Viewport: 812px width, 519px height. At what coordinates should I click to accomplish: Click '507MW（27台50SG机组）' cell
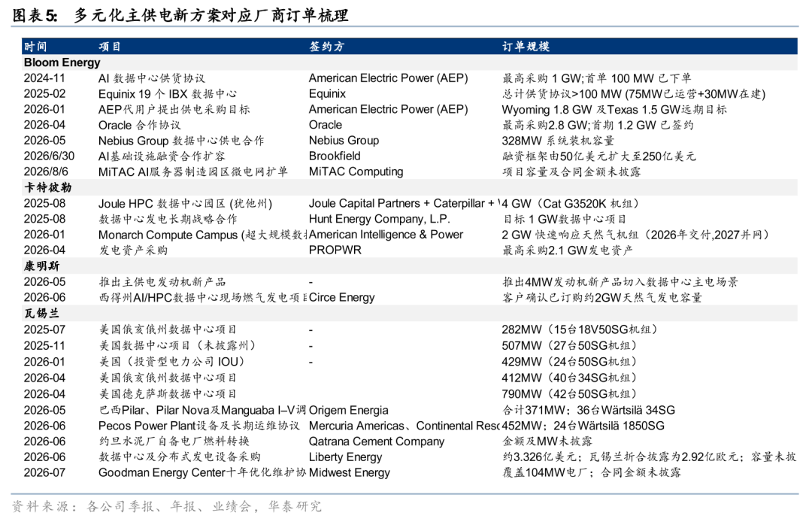coord(570,345)
